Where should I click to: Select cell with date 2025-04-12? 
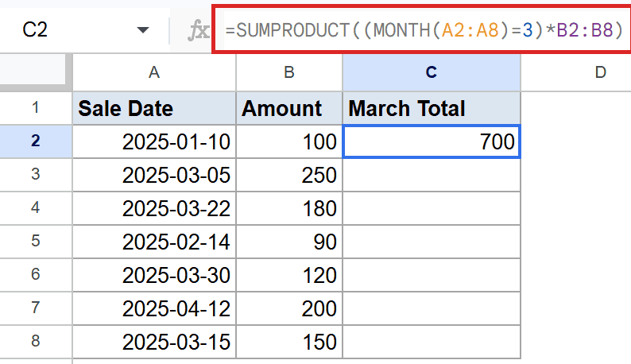click(x=154, y=308)
